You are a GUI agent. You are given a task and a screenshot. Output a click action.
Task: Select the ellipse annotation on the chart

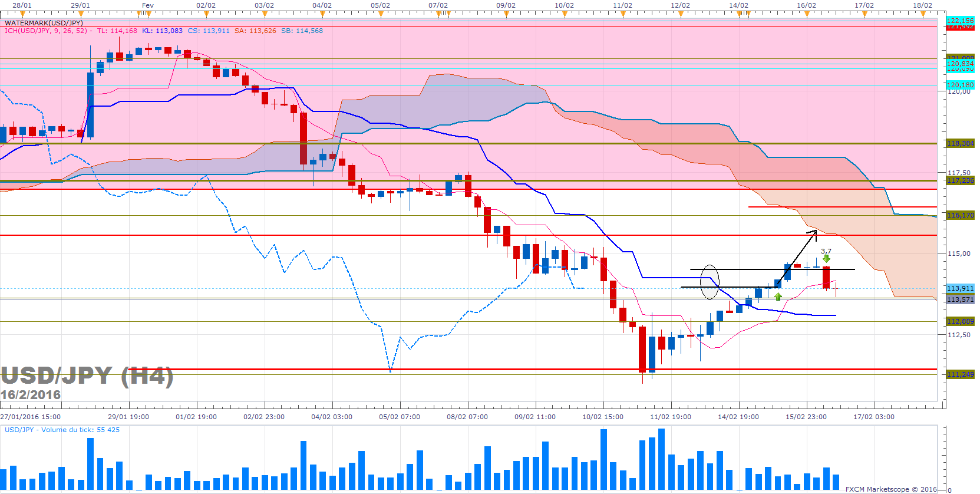pyautogui.click(x=710, y=282)
